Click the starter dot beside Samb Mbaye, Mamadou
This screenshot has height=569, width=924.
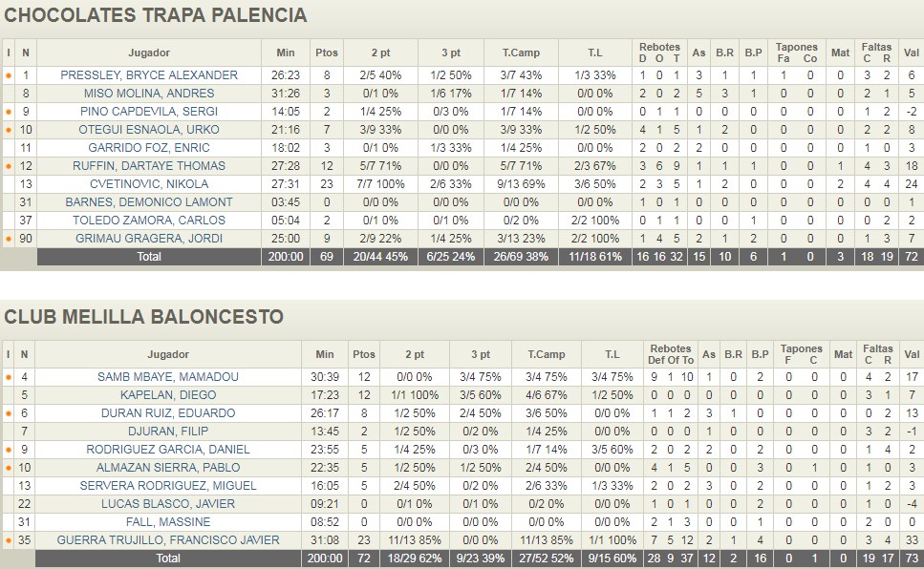click(x=9, y=377)
